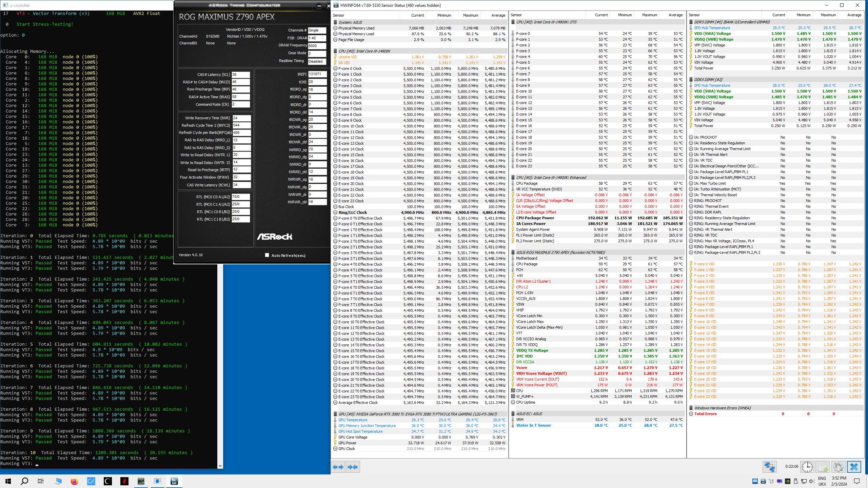Image resolution: width=868 pixels, height=488 pixels.
Task: Enable the Auto Refresh(sec) checkbox
Action: 267,255
